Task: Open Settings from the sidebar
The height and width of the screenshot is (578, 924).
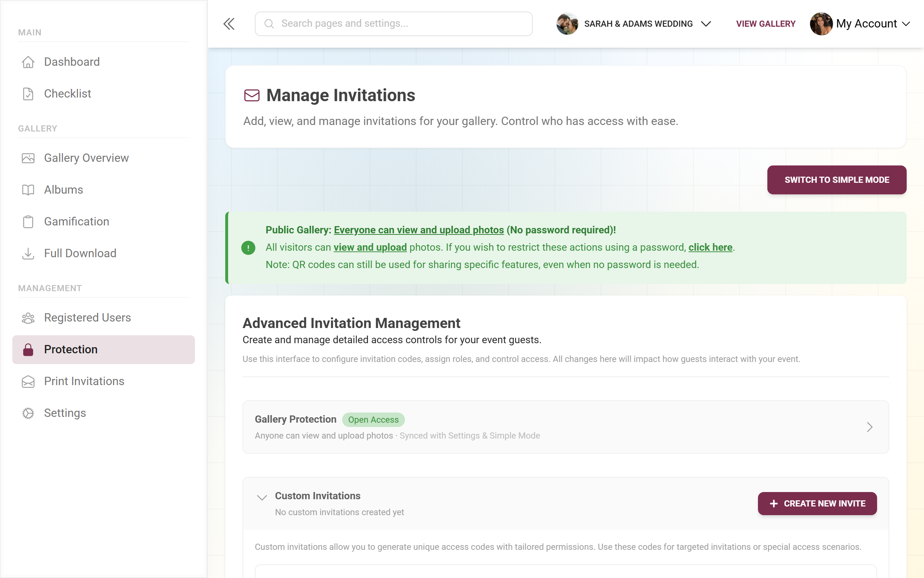Action: click(x=104, y=413)
